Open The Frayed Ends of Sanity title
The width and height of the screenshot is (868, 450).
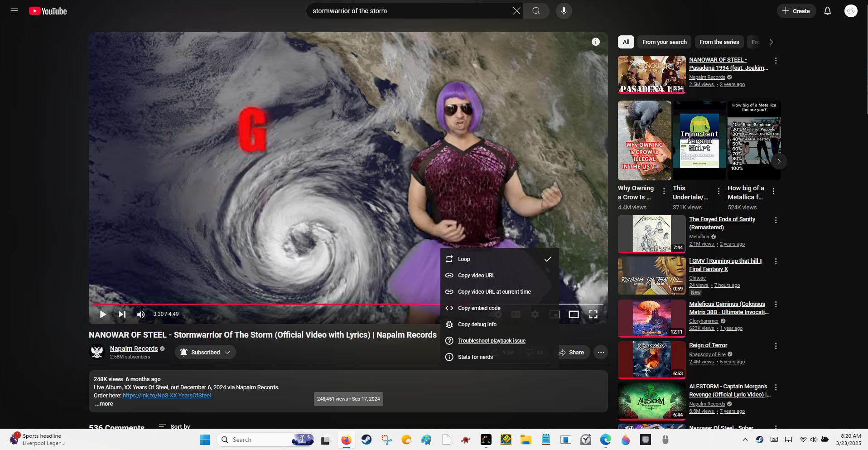[722, 223]
